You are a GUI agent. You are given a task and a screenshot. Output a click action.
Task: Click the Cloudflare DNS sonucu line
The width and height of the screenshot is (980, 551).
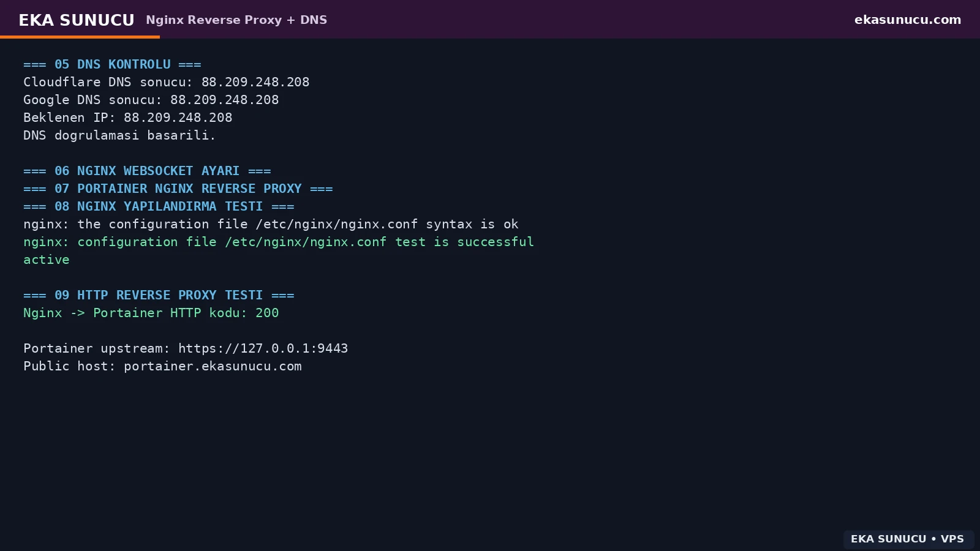[x=167, y=82]
